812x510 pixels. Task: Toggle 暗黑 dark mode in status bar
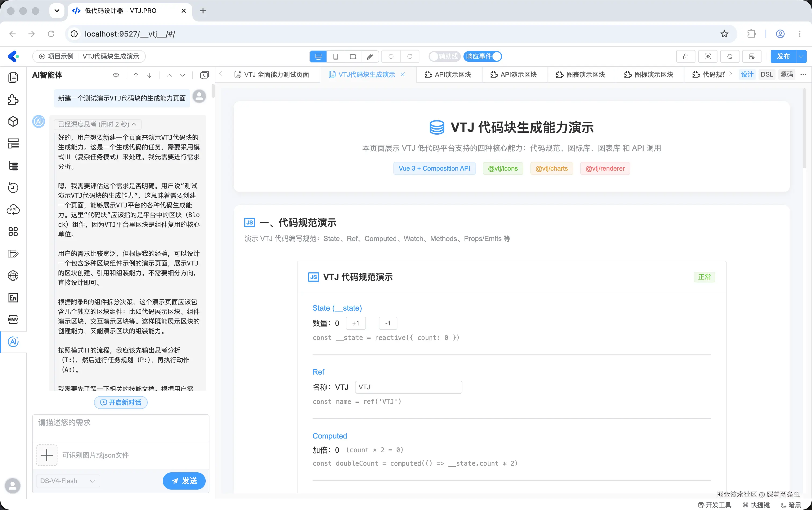pyautogui.click(x=791, y=505)
